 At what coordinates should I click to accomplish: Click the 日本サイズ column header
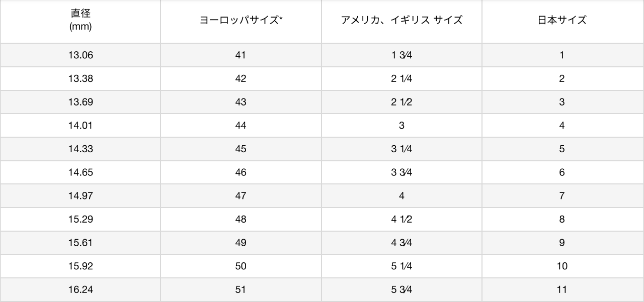(x=562, y=20)
